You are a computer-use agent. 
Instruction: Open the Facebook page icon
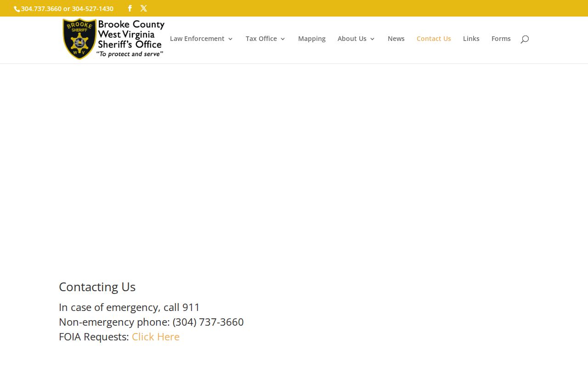tap(130, 8)
